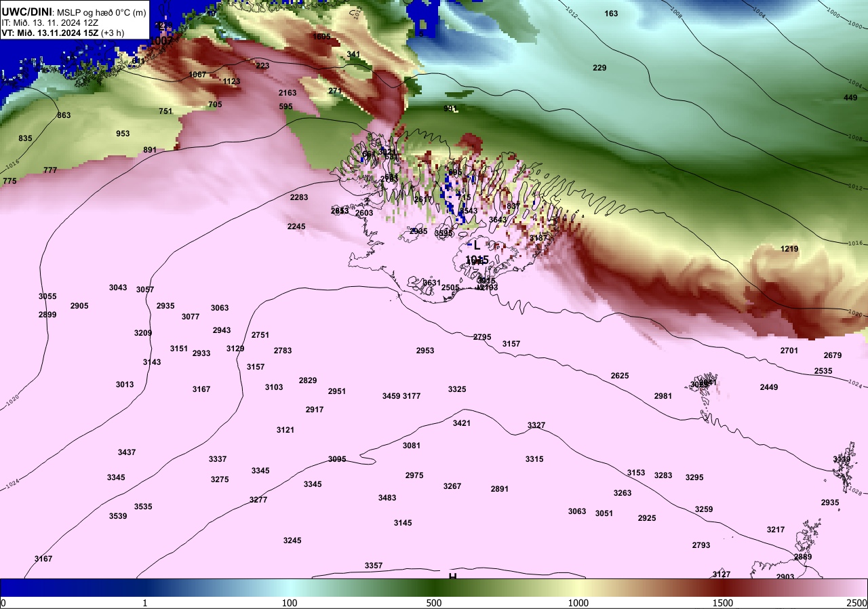This screenshot has width=868, height=609.
Task: Click the '0' label under the colour scale
Action: [3, 603]
